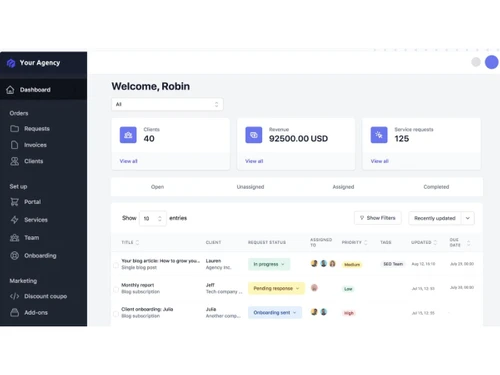The height and width of the screenshot is (375, 500).
Task: Click the Onboarding lifebuoy icon
Action: (x=14, y=256)
